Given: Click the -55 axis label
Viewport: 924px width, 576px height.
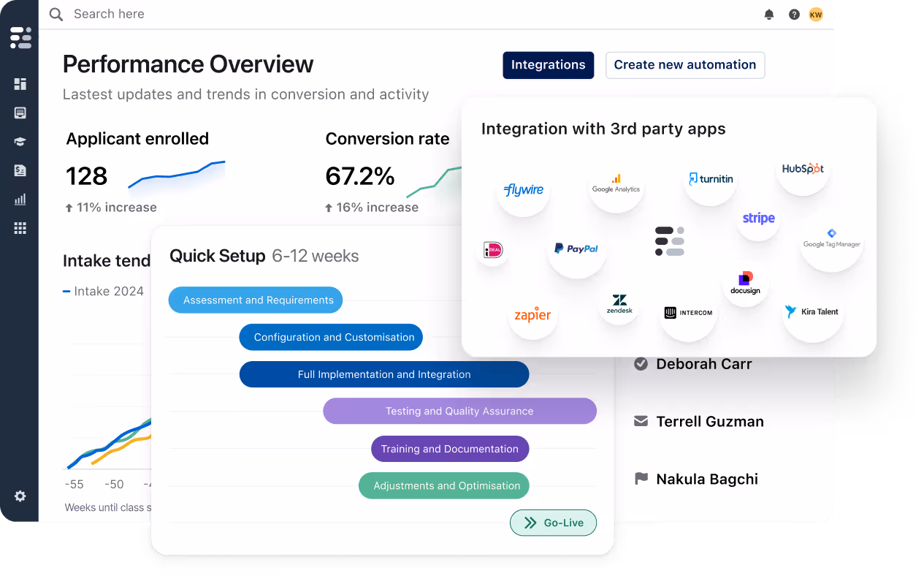Looking at the screenshot, I should point(74,484).
